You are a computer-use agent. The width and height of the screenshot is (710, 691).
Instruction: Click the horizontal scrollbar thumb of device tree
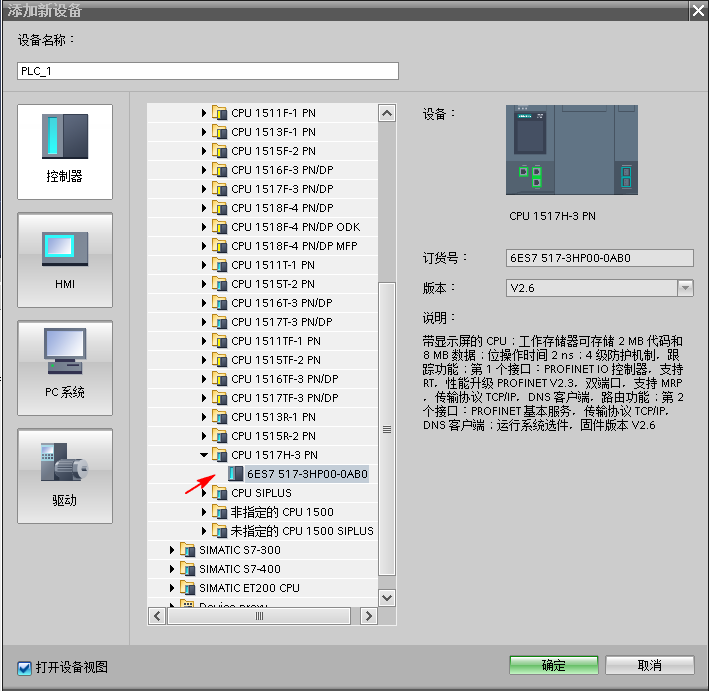259,616
